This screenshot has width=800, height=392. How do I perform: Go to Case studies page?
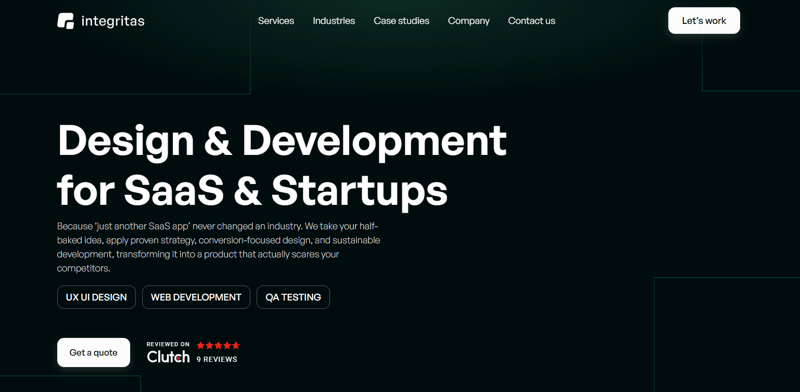tap(402, 21)
